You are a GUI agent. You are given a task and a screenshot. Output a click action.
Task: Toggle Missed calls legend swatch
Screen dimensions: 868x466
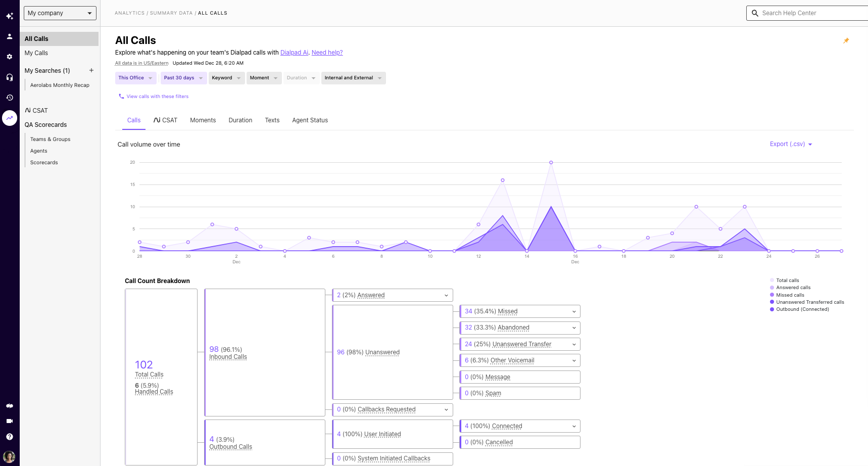click(x=772, y=295)
